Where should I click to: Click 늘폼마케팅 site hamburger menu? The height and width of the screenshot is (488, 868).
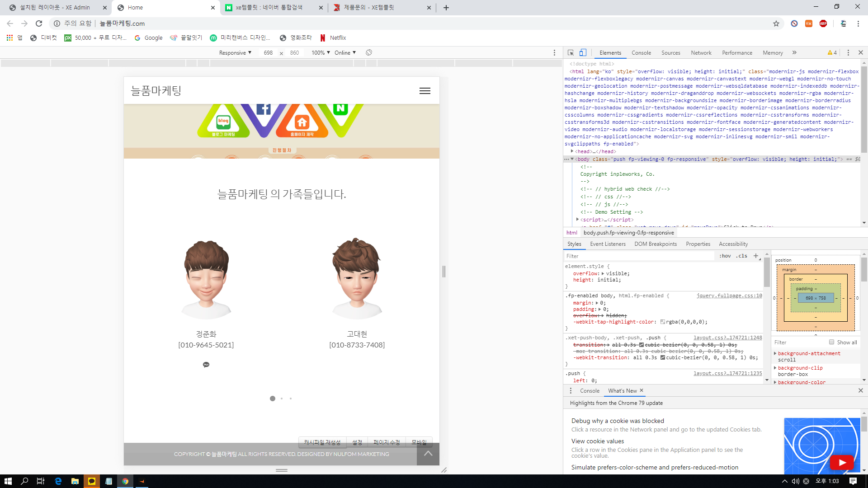point(425,90)
